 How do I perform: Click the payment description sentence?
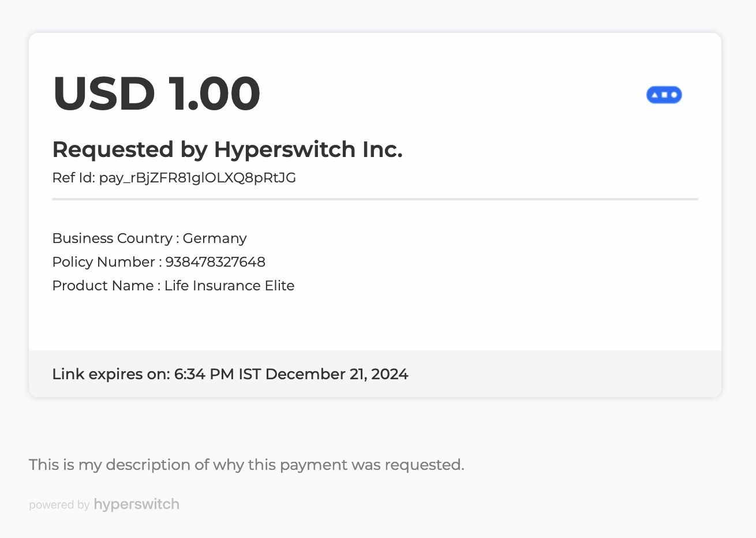pos(246,465)
